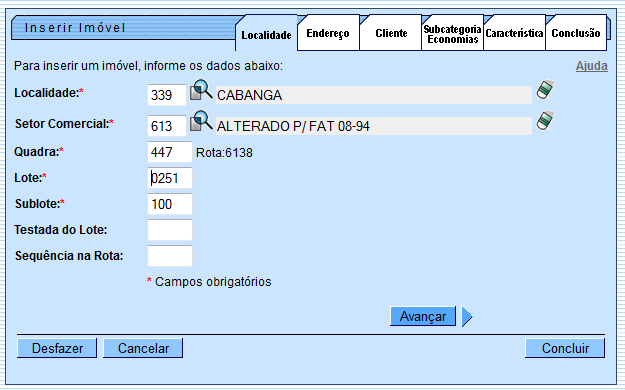Clear Setor Comercial with the eraser icon
Viewport: 625px width, 390px height.
545,120
